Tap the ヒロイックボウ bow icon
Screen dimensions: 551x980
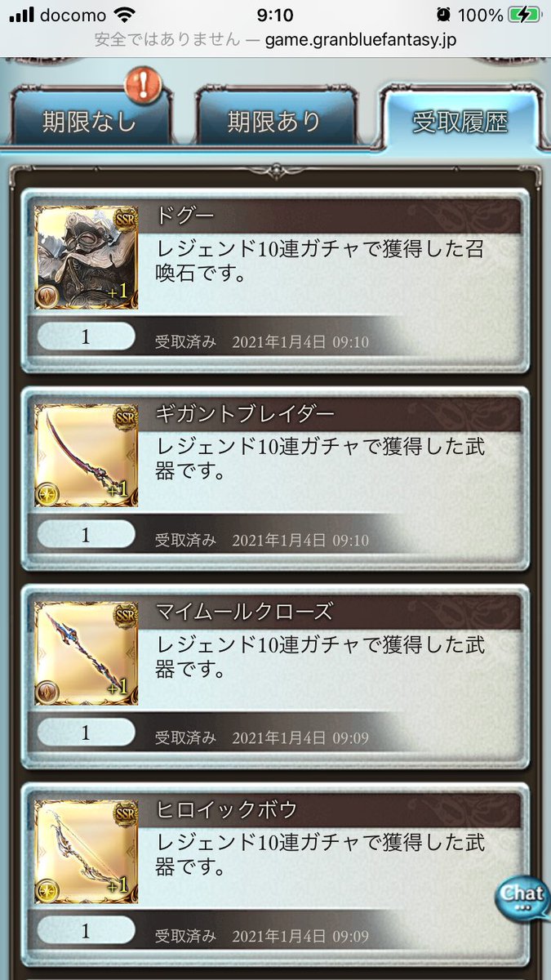(x=87, y=852)
